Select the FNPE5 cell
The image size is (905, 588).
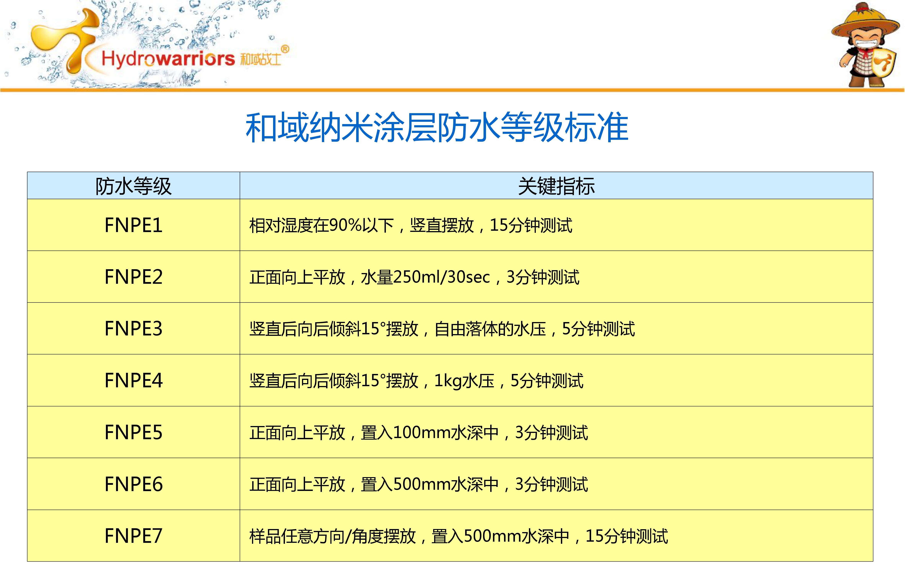pos(133,432)
